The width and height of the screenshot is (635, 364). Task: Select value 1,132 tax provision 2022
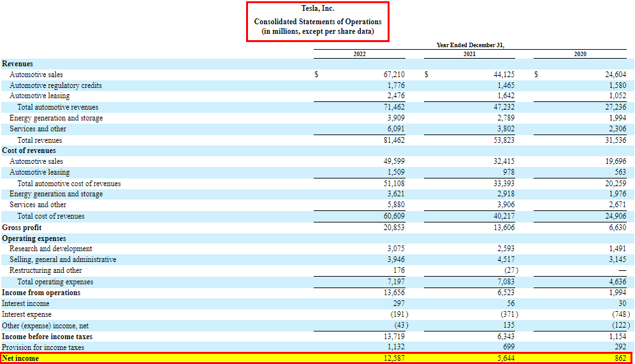point(396,347)
